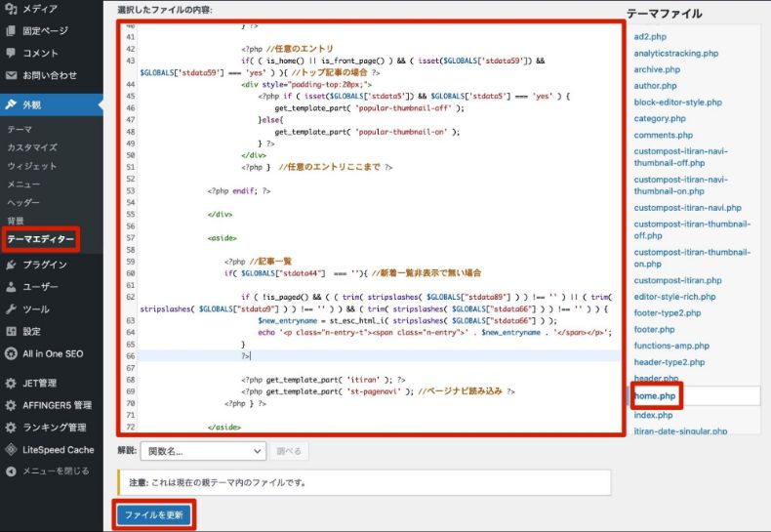The height and width of the screenshot is (532, 771).
Task: Click the mail icon beside お問い合わせ
Action: (x=11, y=75)
